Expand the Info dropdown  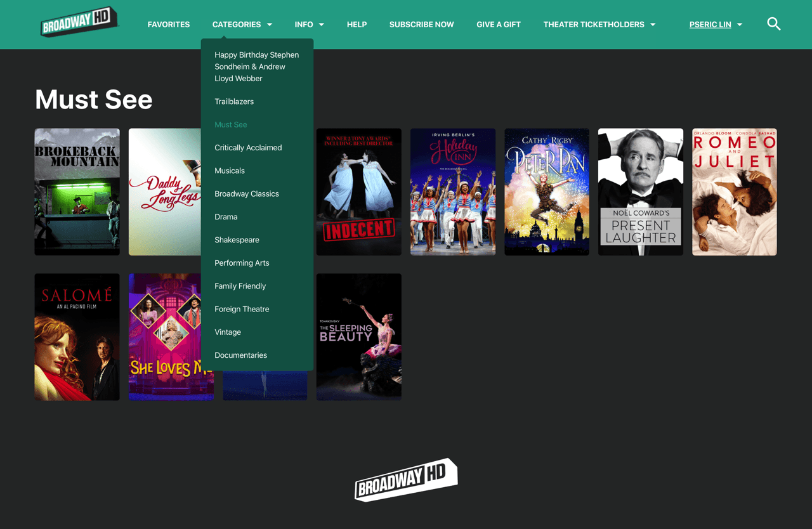[310, 25]
